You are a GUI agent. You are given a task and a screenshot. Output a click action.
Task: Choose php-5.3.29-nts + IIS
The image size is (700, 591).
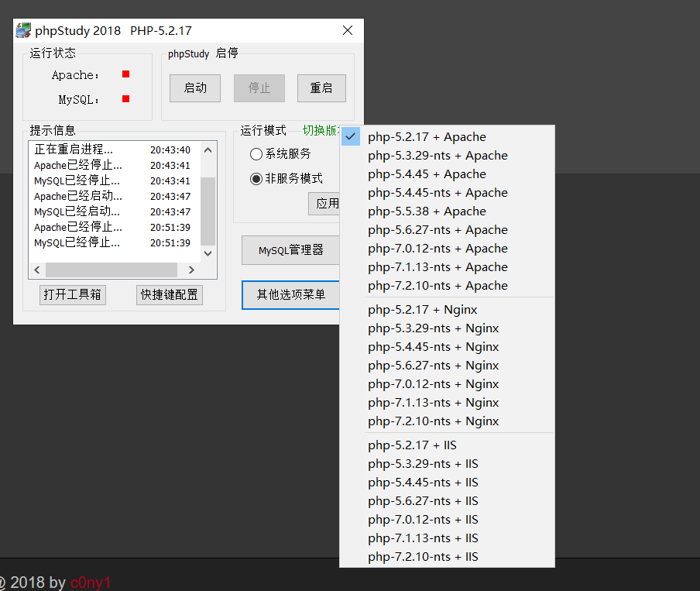pos(447,464)
